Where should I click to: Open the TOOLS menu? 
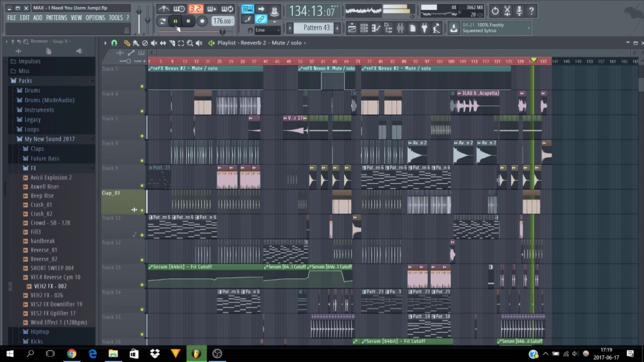coord(116,18)
